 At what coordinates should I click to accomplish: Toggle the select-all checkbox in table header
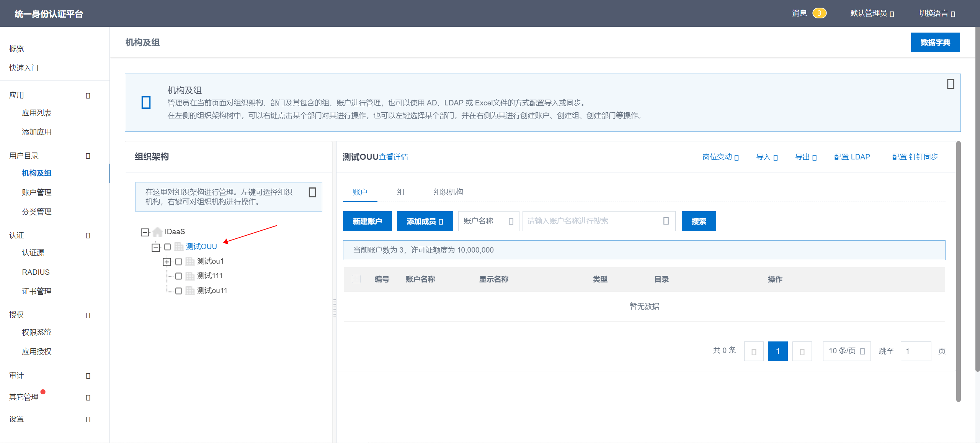(x=356, y=279)
